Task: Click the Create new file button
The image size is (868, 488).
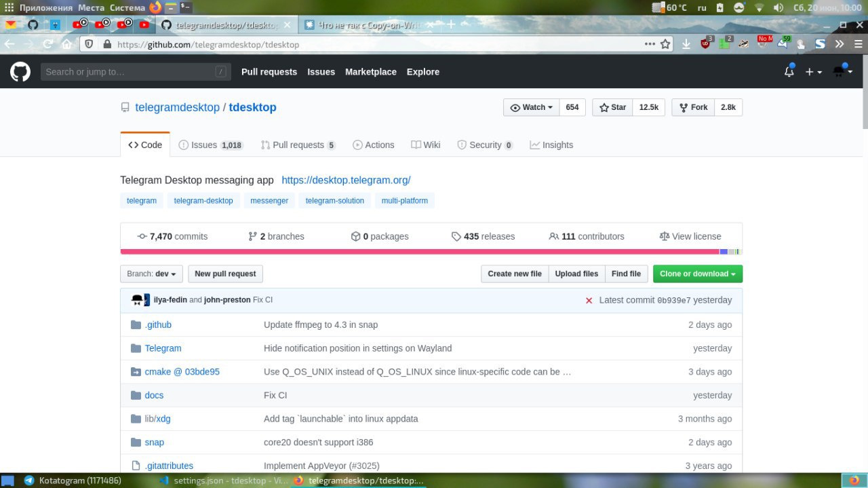Action: [515, 274]
